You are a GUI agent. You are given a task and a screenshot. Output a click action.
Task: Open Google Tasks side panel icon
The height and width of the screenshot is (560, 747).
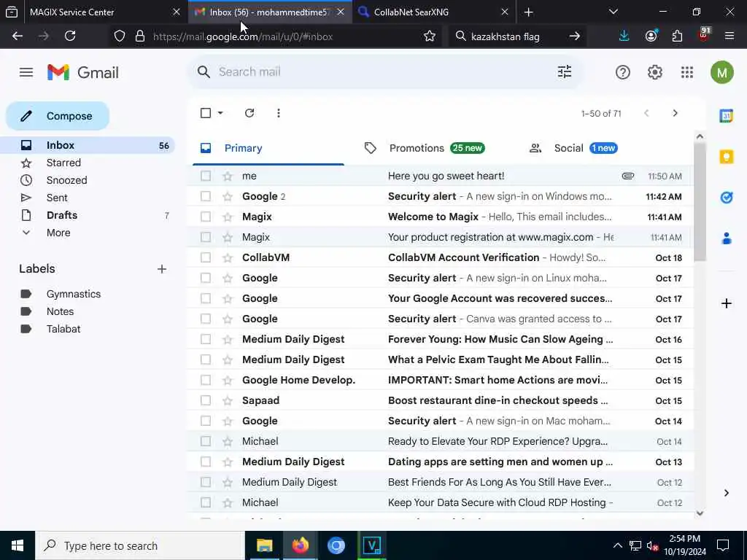point(726,197)
